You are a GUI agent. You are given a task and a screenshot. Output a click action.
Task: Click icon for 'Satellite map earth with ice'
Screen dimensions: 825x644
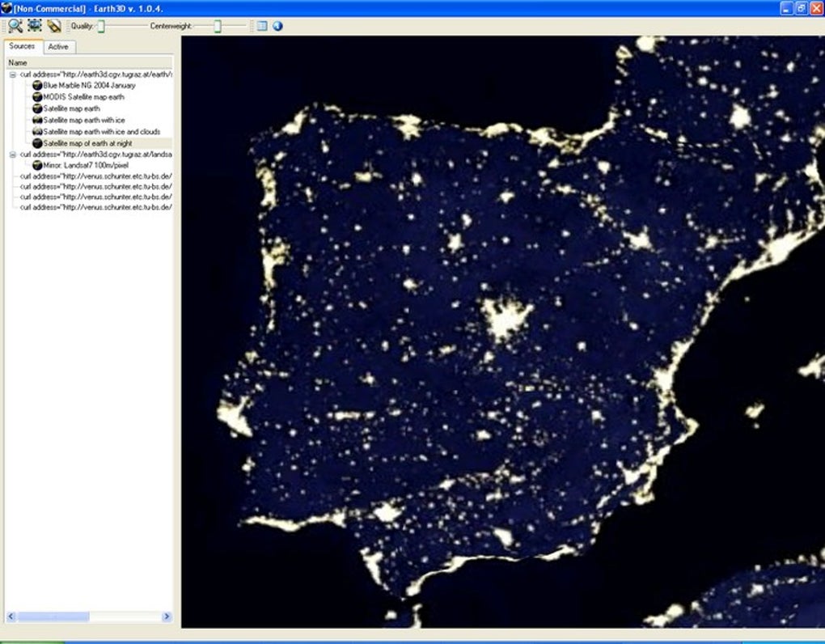click(x=37, y=120)
